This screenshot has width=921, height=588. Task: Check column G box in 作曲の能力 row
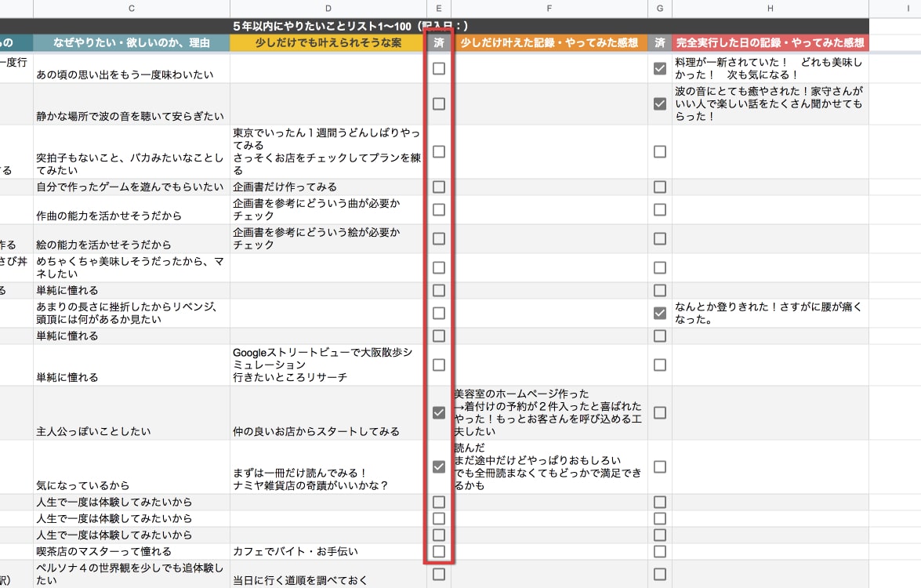[660, 209]
